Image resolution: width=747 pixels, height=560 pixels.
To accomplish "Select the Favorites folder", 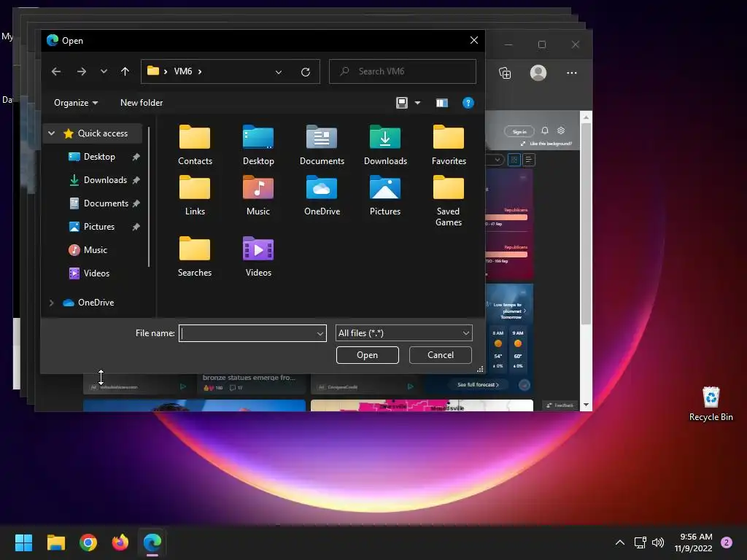I will coord(449,145).
